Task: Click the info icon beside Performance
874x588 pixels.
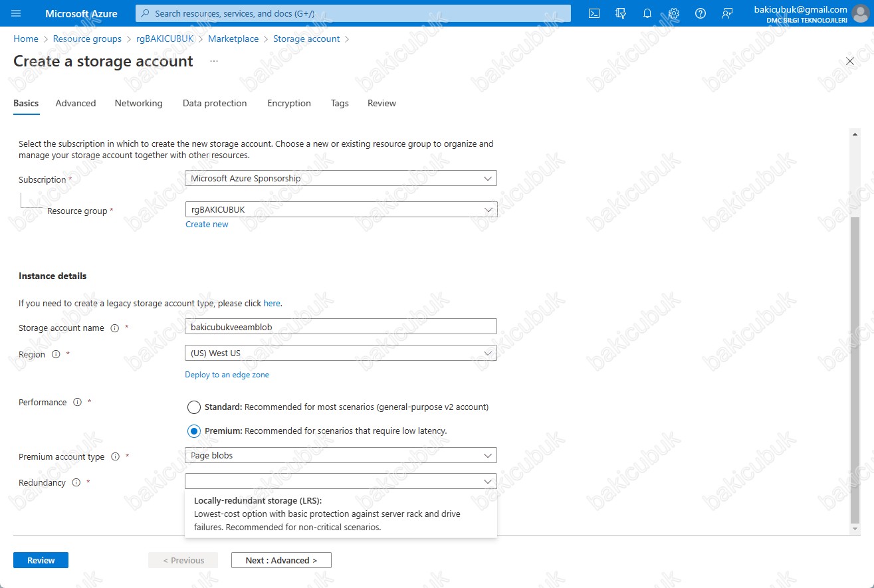Action: pos(78,403)
